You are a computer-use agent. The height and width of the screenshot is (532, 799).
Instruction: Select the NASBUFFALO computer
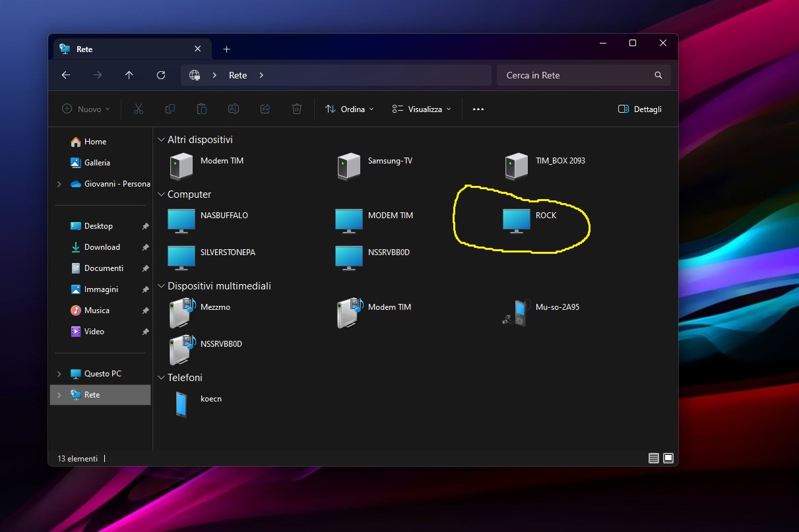tap(181, 221)
